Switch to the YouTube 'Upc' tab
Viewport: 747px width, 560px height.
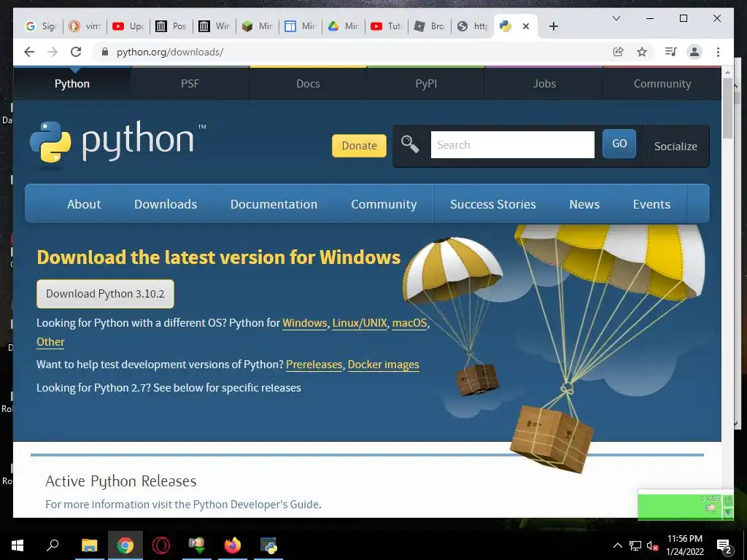pos(128,26)
